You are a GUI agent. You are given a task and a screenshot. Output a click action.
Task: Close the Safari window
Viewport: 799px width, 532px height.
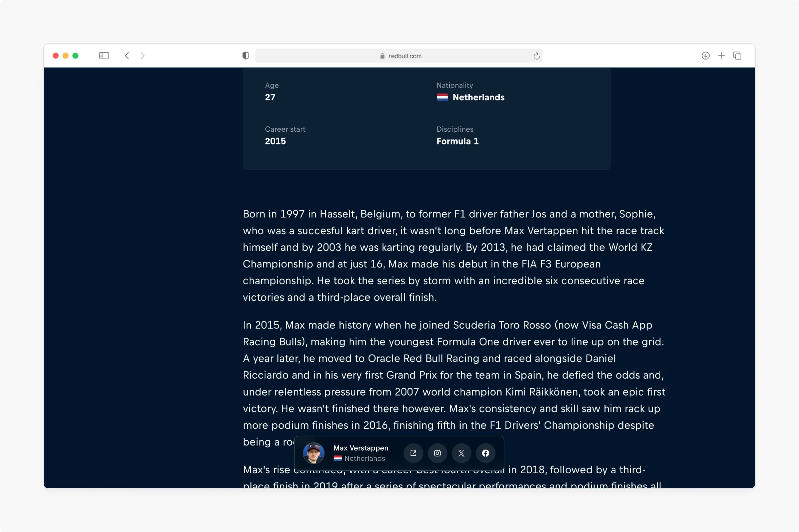(55, 55)
